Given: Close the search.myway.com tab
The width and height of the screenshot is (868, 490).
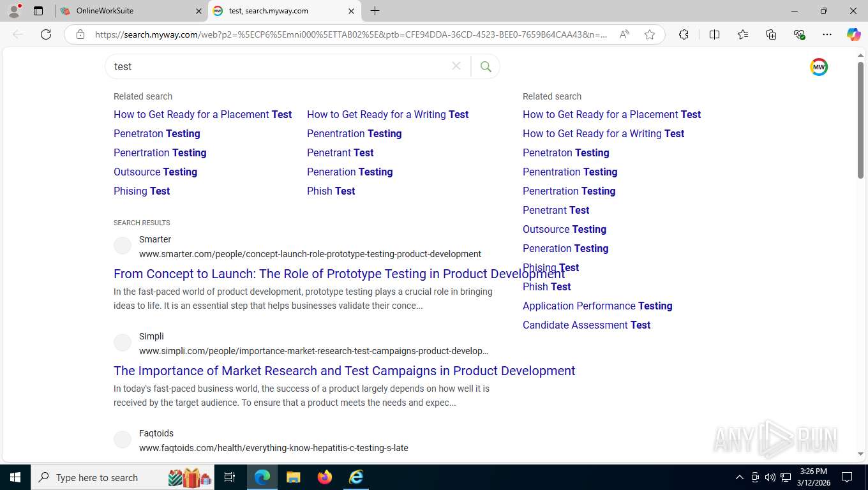Looking at the screenshot, I should (x=351, y=11).
